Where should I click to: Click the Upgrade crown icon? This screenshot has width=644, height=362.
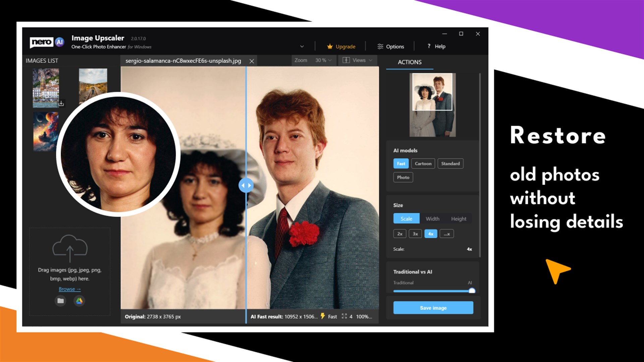[x=330, y=47]
